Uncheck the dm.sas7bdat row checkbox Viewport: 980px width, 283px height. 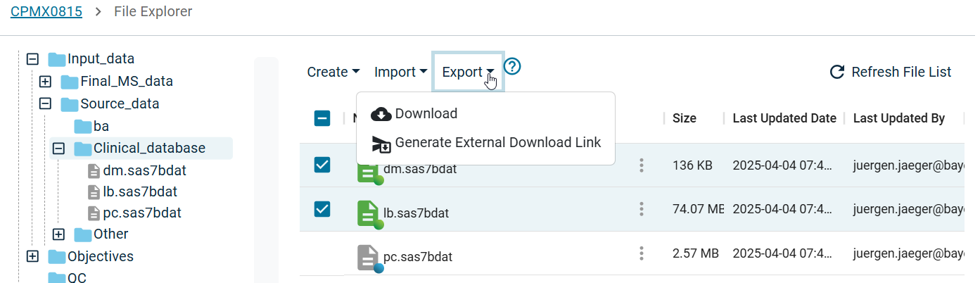(x=322, y=165)
